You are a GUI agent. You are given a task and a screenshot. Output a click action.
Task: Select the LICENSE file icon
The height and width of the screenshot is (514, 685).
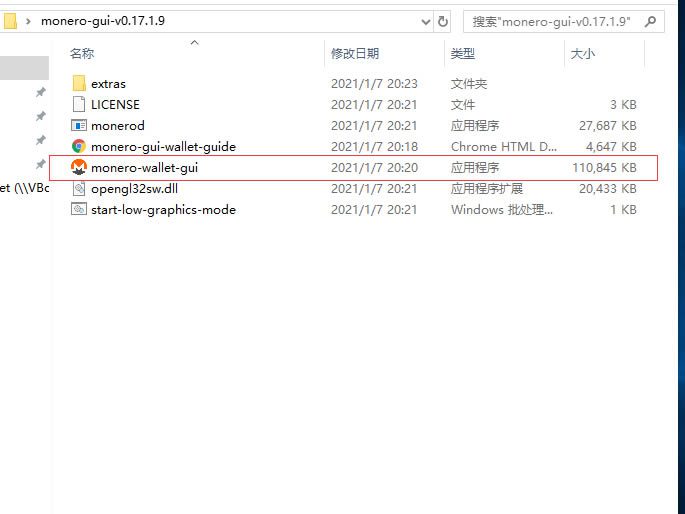click(79, 105)
